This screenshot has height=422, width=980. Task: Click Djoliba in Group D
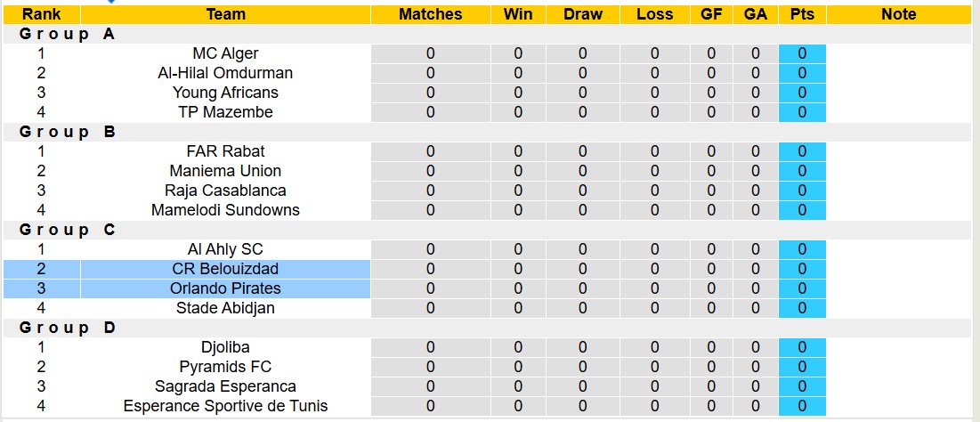pos(225,347)
